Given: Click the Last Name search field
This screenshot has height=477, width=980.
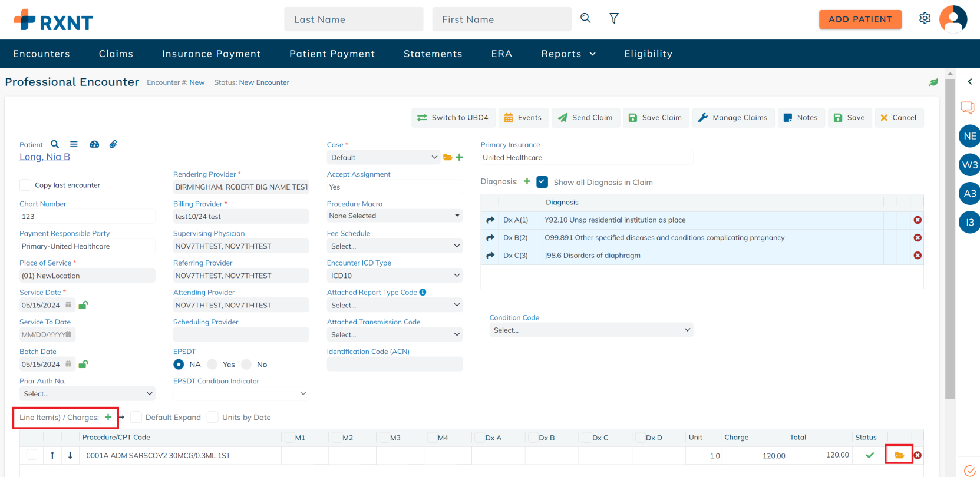Looking at the screenshot, I should pyautogui.click(x=354, y=19).
